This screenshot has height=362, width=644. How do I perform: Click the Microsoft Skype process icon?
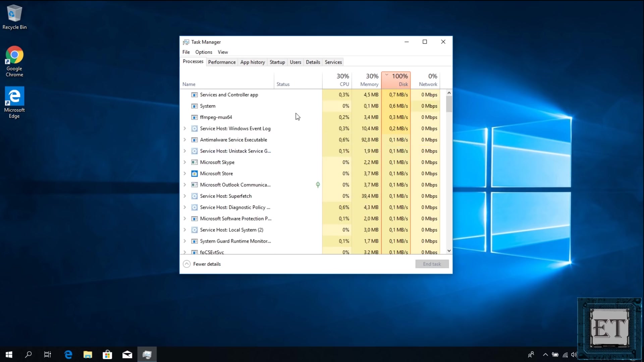tap(194, 162)
